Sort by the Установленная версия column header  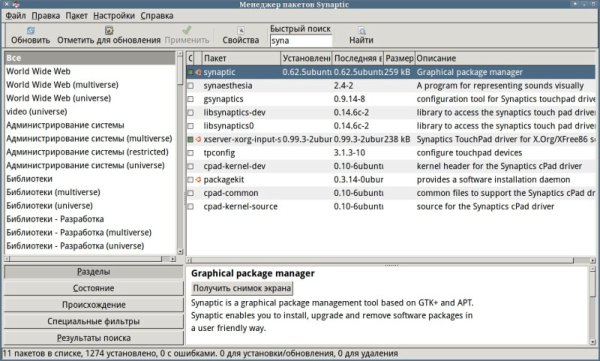click(x=307, y=58)
